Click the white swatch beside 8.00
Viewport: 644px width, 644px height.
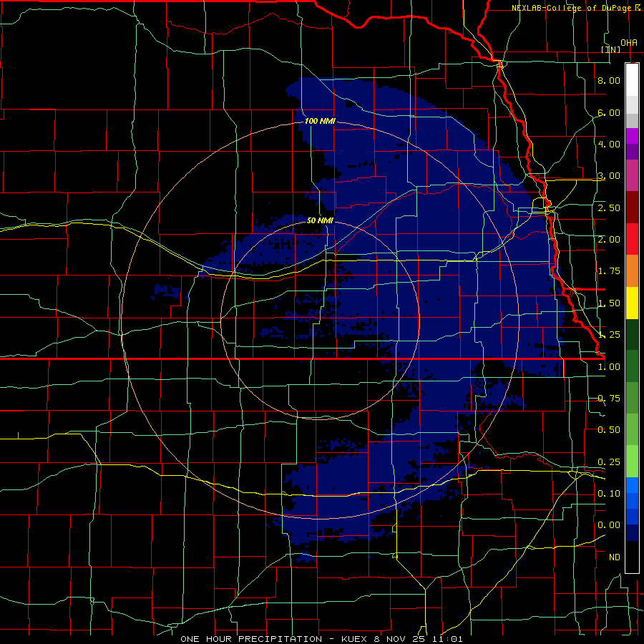pyautogui.click(x=632, y=80)
